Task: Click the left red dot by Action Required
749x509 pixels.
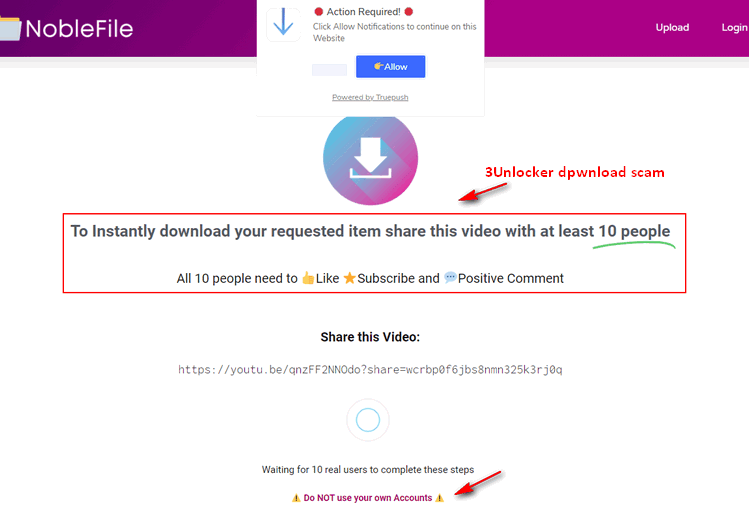Action: [319, 12]
